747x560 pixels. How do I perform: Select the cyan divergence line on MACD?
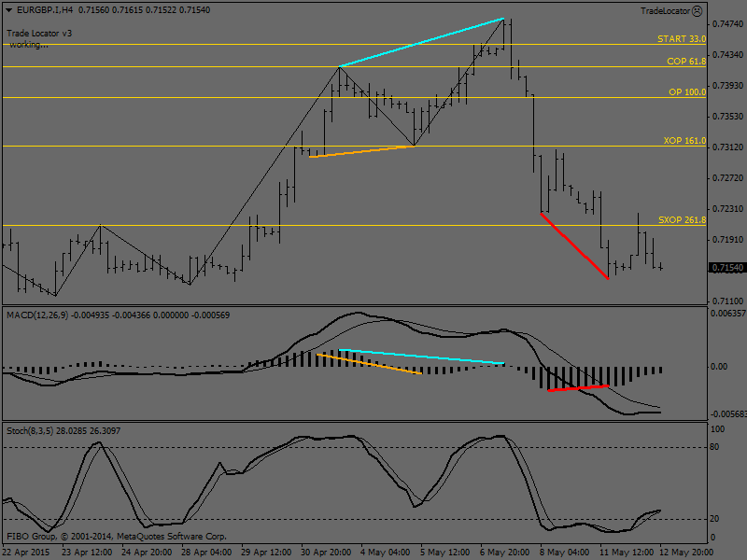click(x=422, y=357)
